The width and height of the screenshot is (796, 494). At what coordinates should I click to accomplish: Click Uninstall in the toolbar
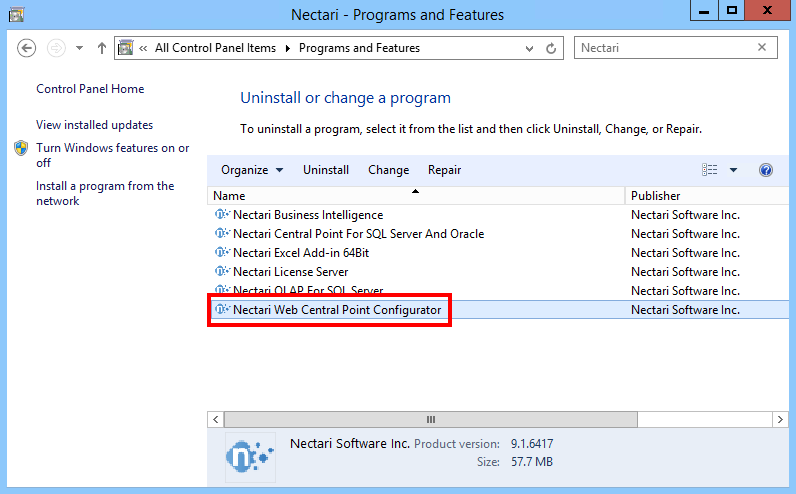(326, 170)
